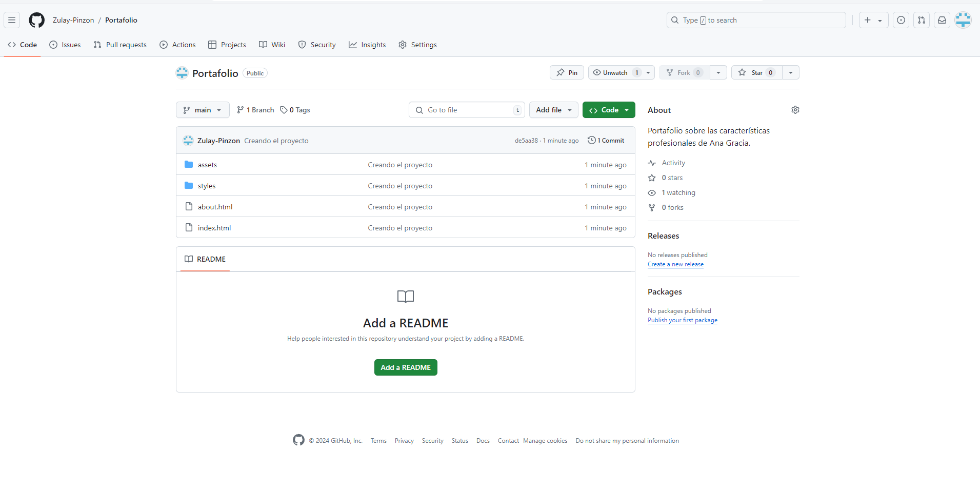The width and height of the screenshot is (980, 490).
Task: Open the hamburger navigation menu
Action: [12, 20]
